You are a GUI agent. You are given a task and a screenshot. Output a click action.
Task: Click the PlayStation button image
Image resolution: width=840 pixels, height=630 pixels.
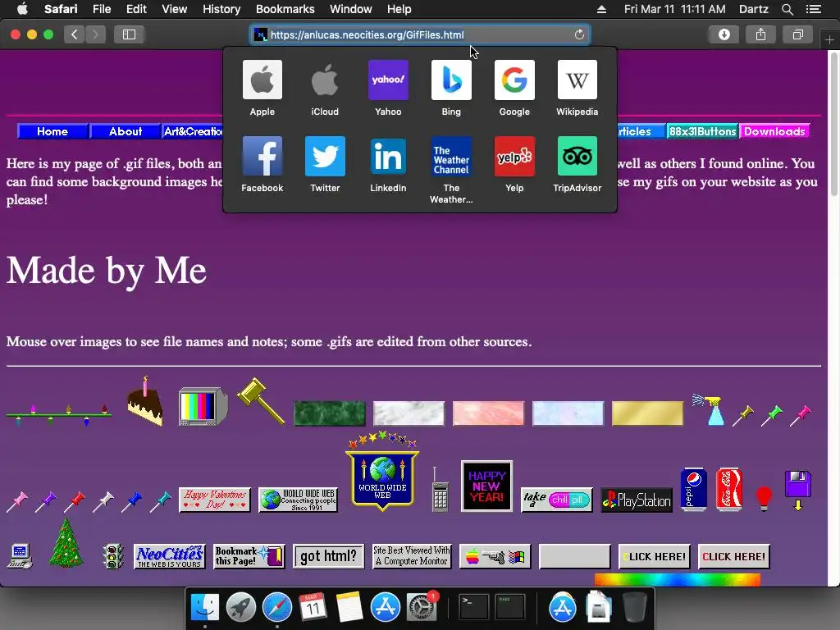tap(637, 500)
